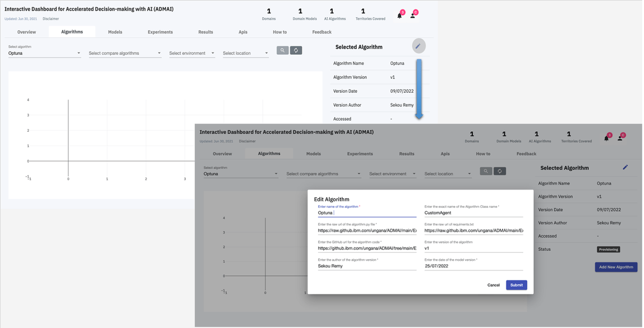Screen dimensions: 644x328
Task: Click blue pencil icon in the dimmed dashboard
Action: tap(625, 167)
